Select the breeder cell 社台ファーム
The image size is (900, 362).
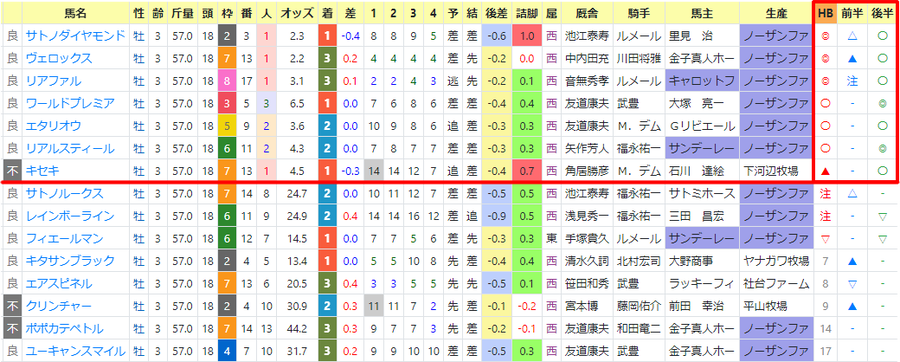(x=776, y=283)
